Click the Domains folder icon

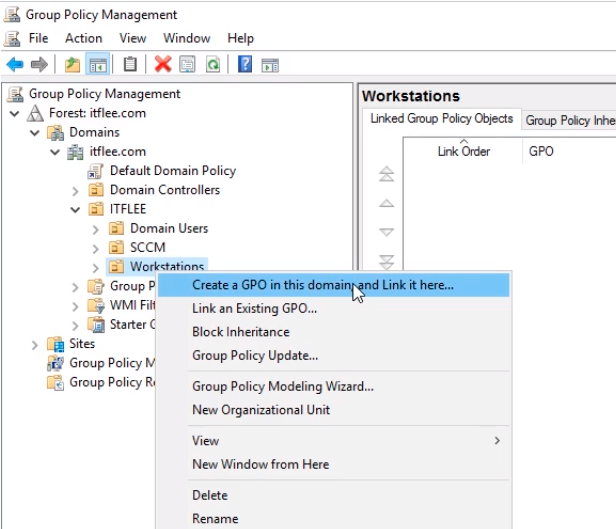pyautogui.click(x=55, y=132)
